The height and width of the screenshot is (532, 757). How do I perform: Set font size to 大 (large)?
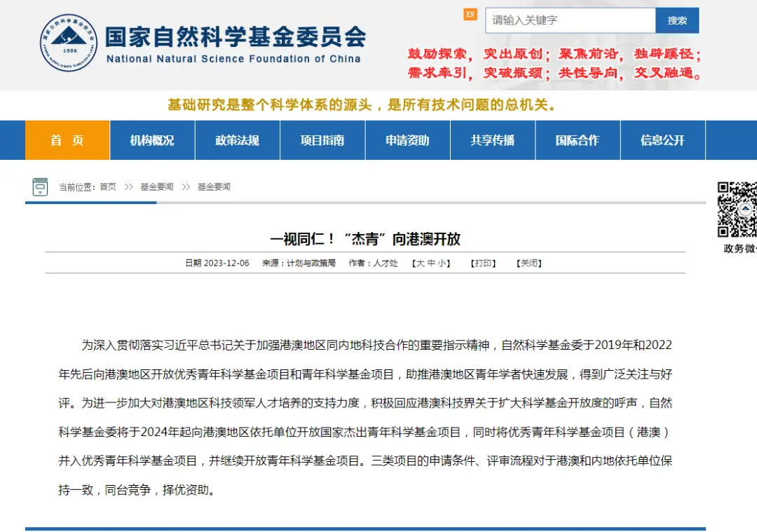click(420, 263)
